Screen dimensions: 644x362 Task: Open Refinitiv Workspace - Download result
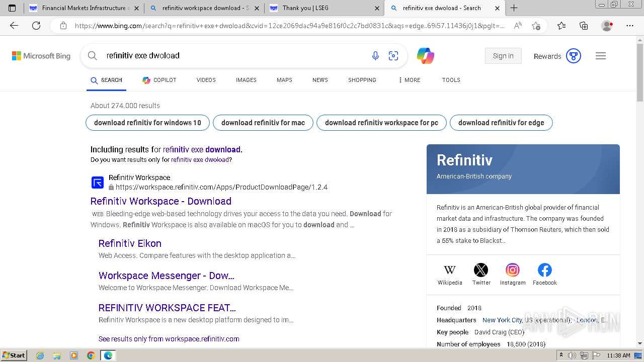point(161,201)
